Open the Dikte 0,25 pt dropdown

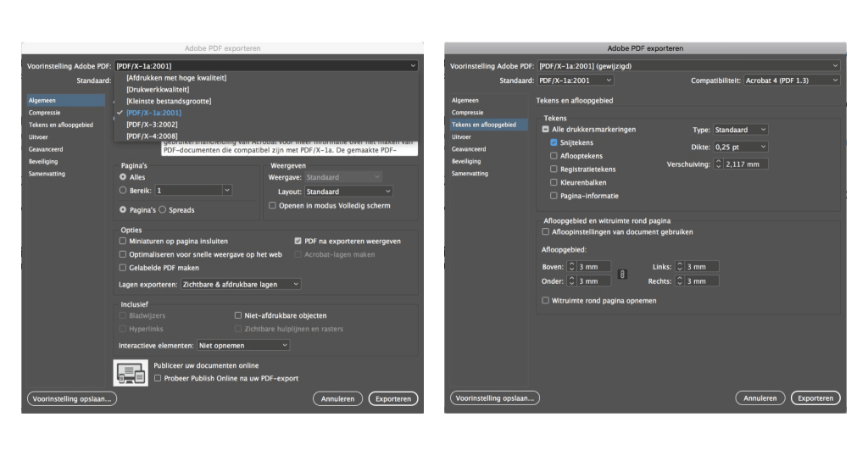(x=740, y=147)
